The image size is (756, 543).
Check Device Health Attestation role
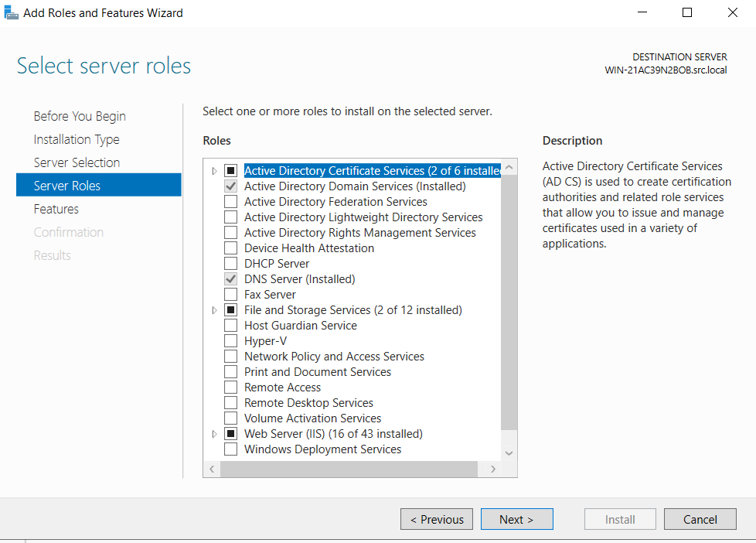[x=231, y=248]
